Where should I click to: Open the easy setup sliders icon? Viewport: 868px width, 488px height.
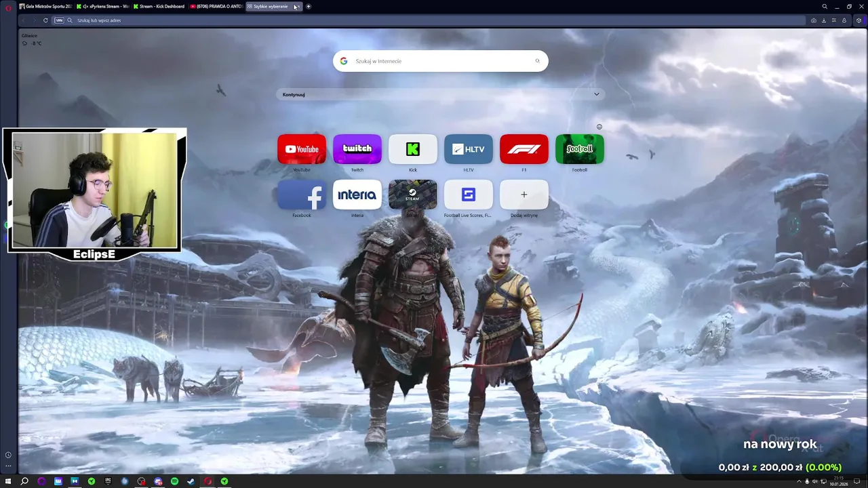834,20
